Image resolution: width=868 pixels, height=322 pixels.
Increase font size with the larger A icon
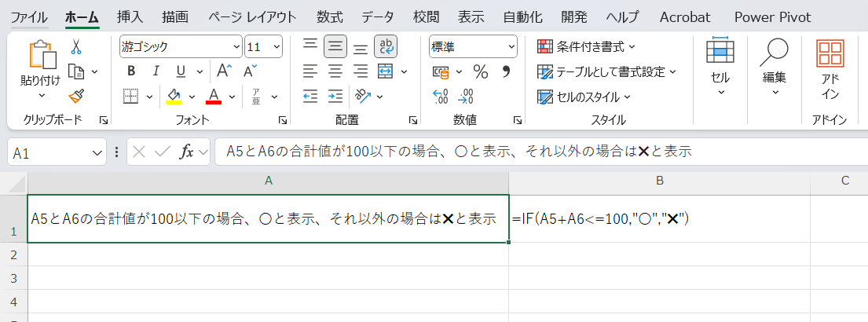pyautogui.click(x=224, y=71)
